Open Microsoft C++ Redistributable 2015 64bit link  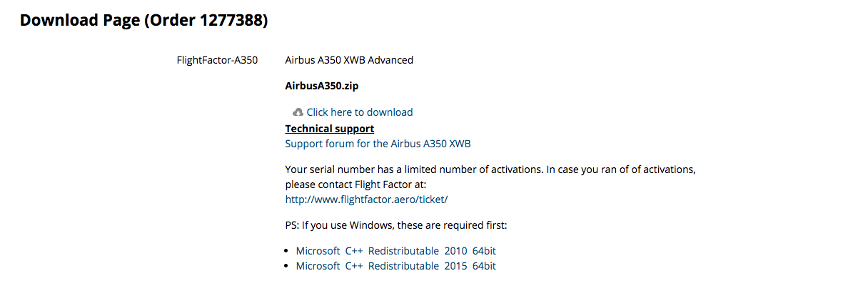click(396, 266)
